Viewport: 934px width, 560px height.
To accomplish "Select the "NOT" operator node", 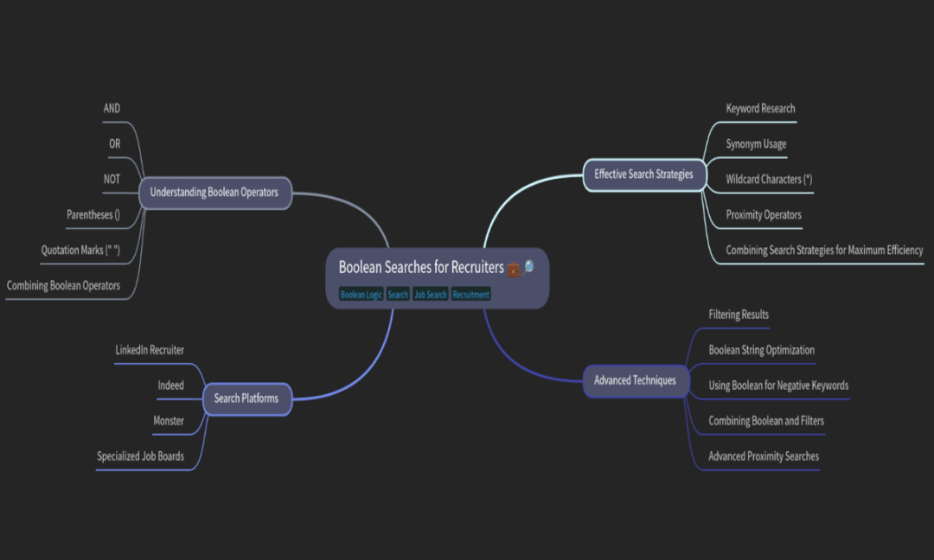I will pos(111,179).
